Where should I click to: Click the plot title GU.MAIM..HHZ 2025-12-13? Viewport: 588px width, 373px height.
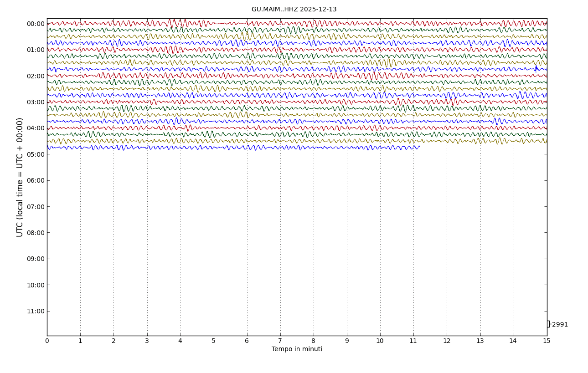pos(294,10)
